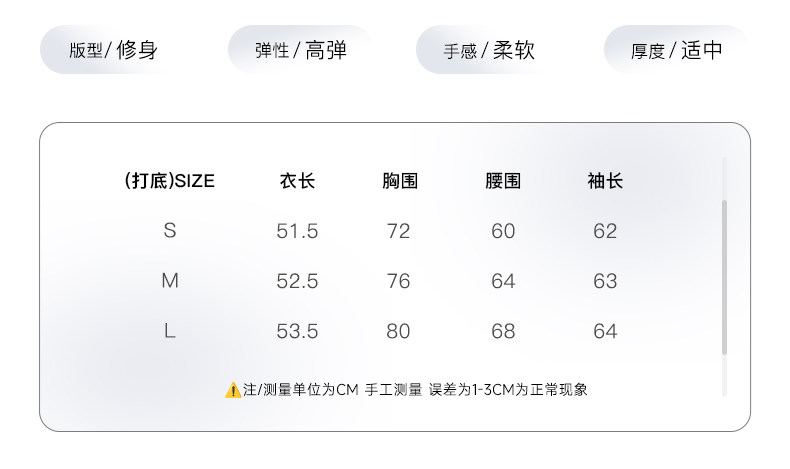The image size is (790, 469).
Task: Click the measurement note text about CM
Action: (x=415, y=390)
